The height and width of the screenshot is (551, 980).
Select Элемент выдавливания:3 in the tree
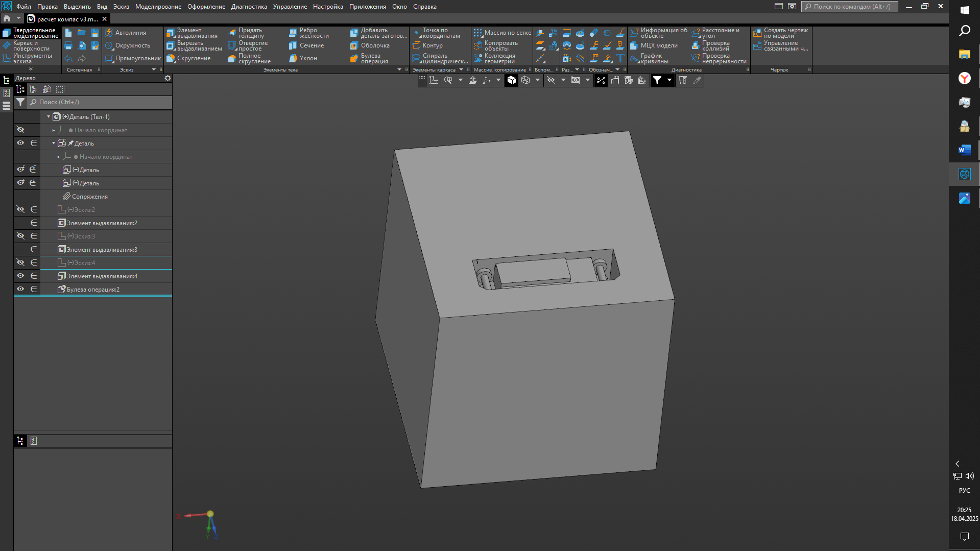(x=102, y=250)
